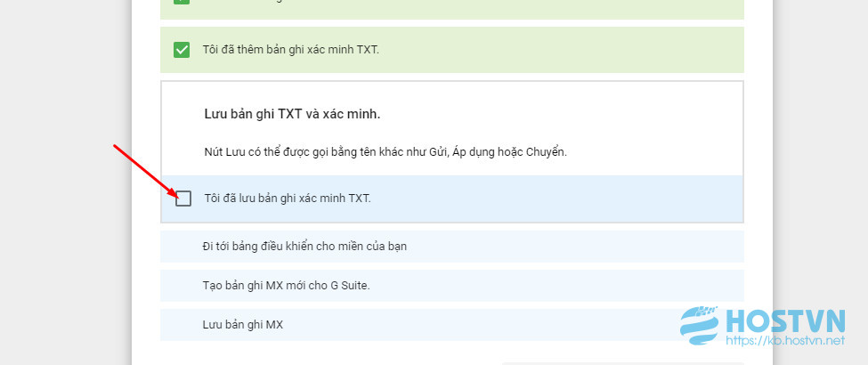Expand 'Đi tới bảng điều khiển cho miền của bạn' step

point(304,246)
